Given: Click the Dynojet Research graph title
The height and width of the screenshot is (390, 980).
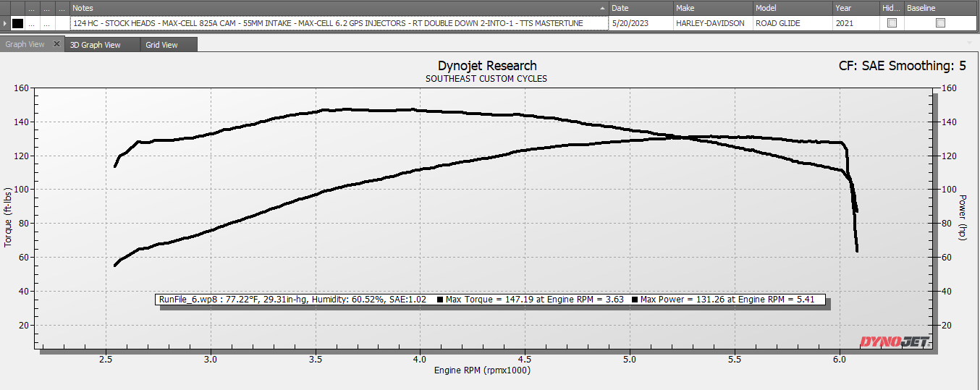Looking at the screenshot, I should (487, 66).
